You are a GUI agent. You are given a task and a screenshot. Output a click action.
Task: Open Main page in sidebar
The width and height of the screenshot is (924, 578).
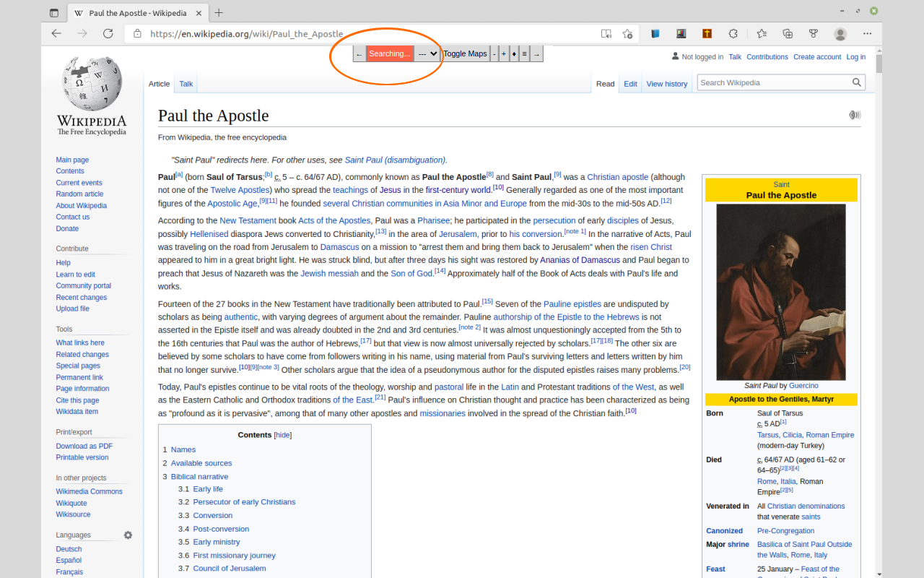tap(72, 160)
